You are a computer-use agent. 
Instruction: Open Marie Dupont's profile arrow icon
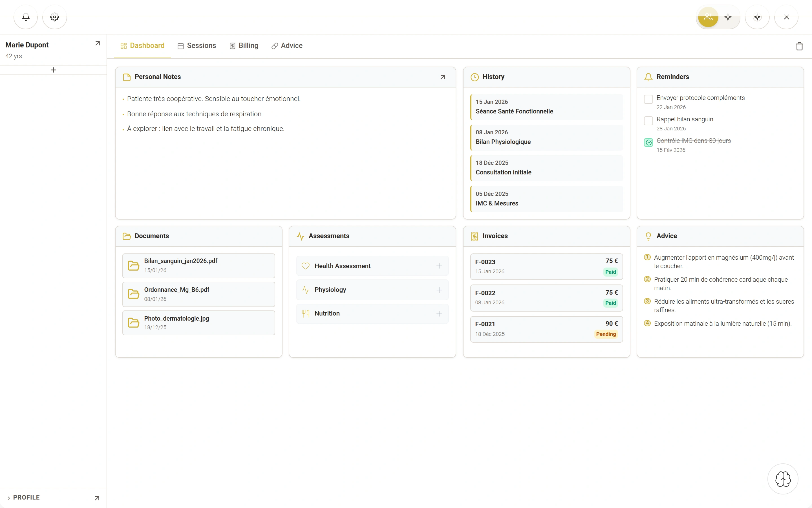[97, 43]
